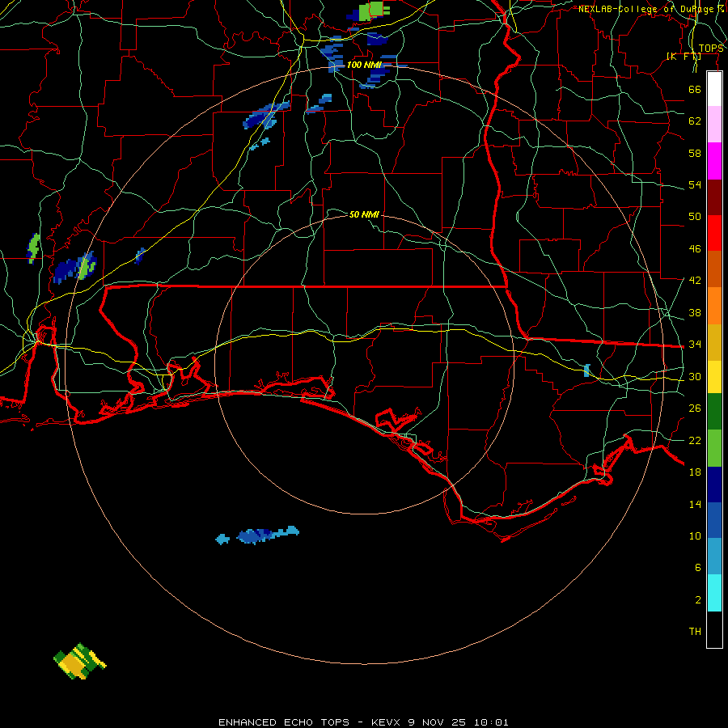The height and width of the screenshot is (728, 728).
Task: Click the 2 legend value
Action: [x=698, y=600]
